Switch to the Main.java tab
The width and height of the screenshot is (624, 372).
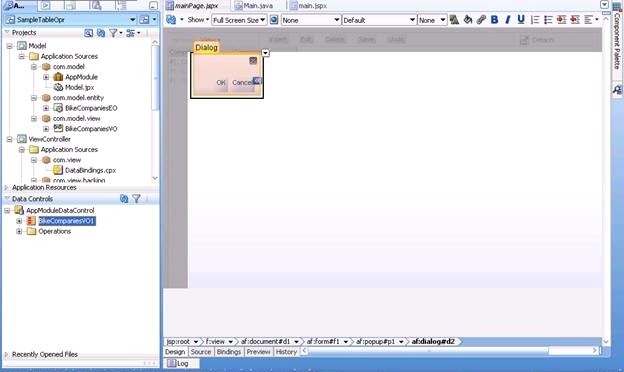[254, 6]
